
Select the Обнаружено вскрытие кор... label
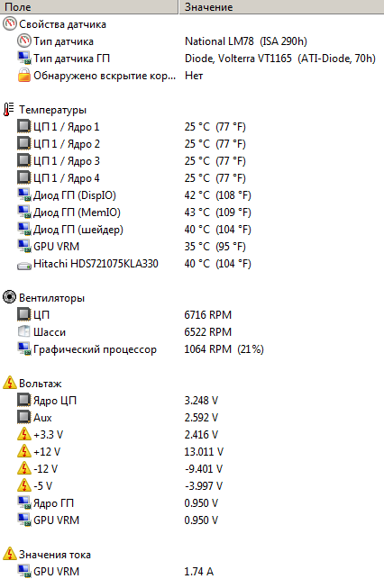coord(105,76)
